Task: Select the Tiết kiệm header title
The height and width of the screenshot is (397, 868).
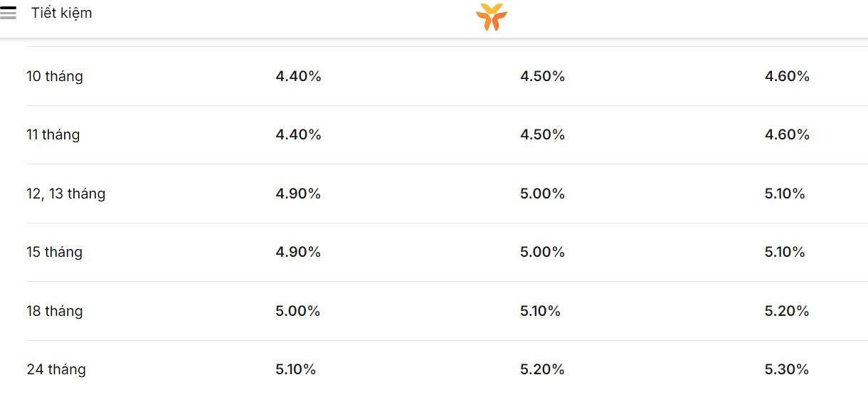Action: point(61,13)
